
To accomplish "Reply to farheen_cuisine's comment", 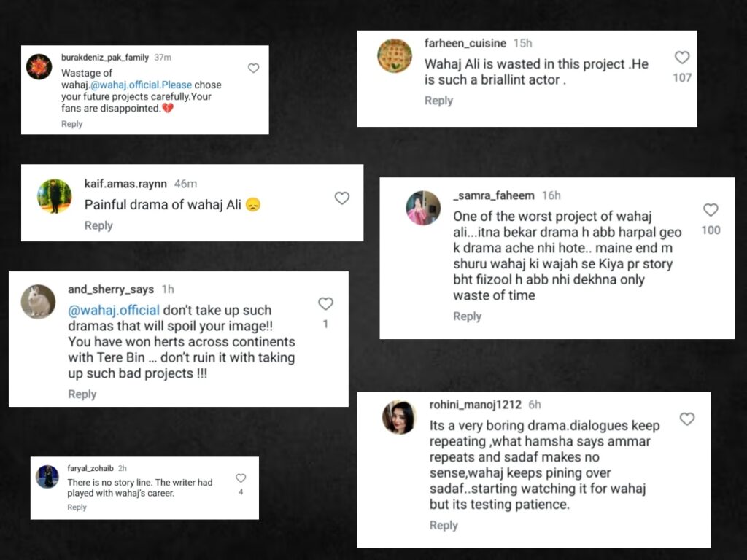I will coord(438,101).
